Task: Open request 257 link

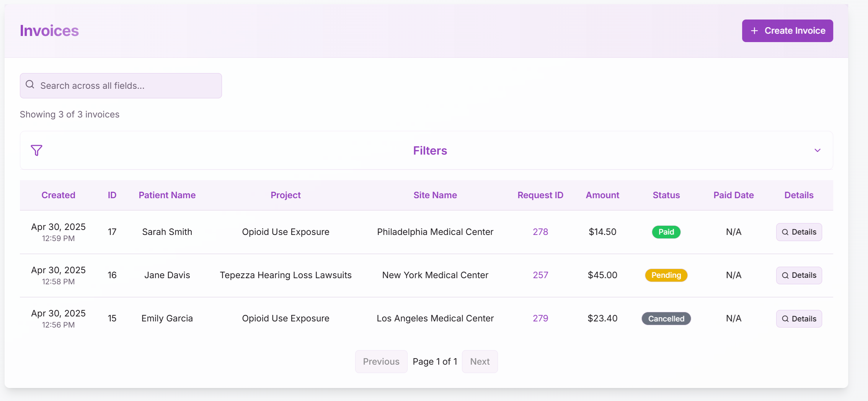Action: tap(540, 275)
